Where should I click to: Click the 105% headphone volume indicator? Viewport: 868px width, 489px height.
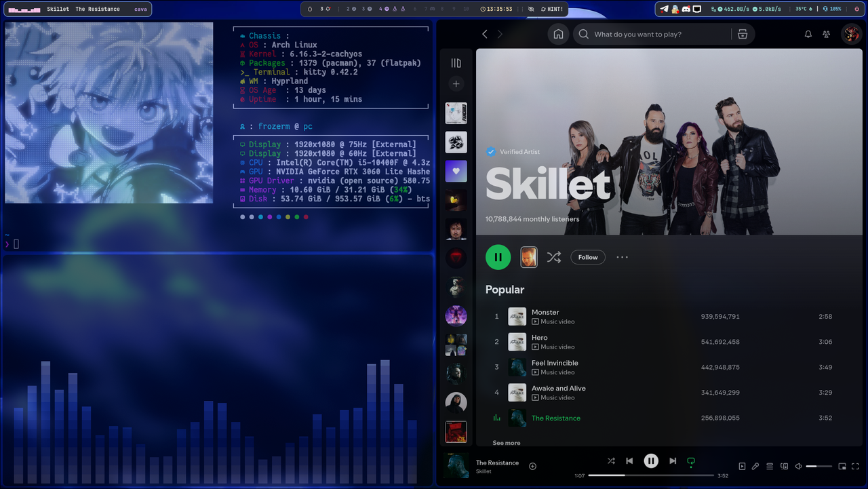tap(831, 9)
